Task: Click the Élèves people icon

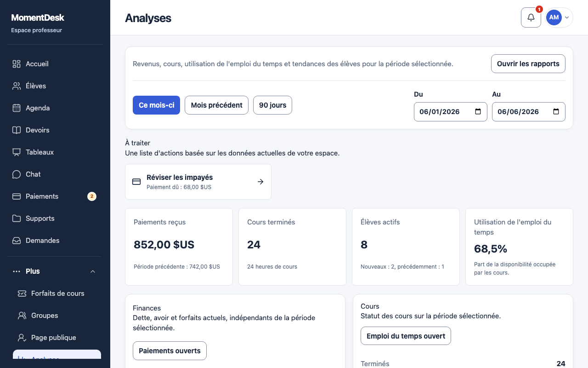Action: click(x=17, y=86)
